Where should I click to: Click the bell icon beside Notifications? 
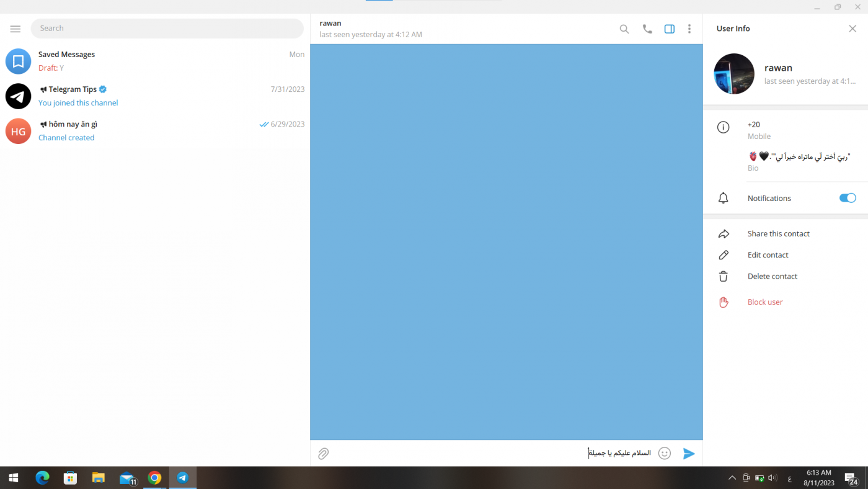coord(723,198)
